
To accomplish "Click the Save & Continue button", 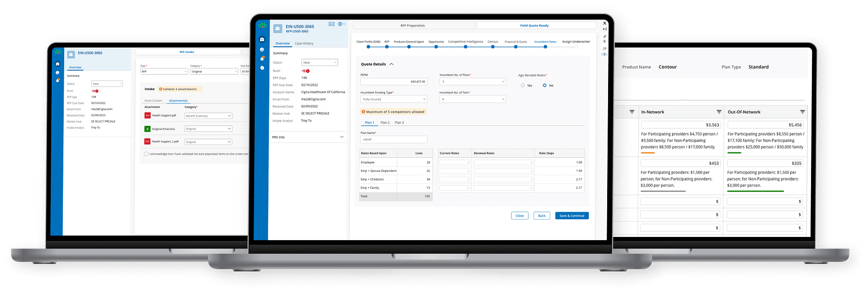I will tap(571, 216).
